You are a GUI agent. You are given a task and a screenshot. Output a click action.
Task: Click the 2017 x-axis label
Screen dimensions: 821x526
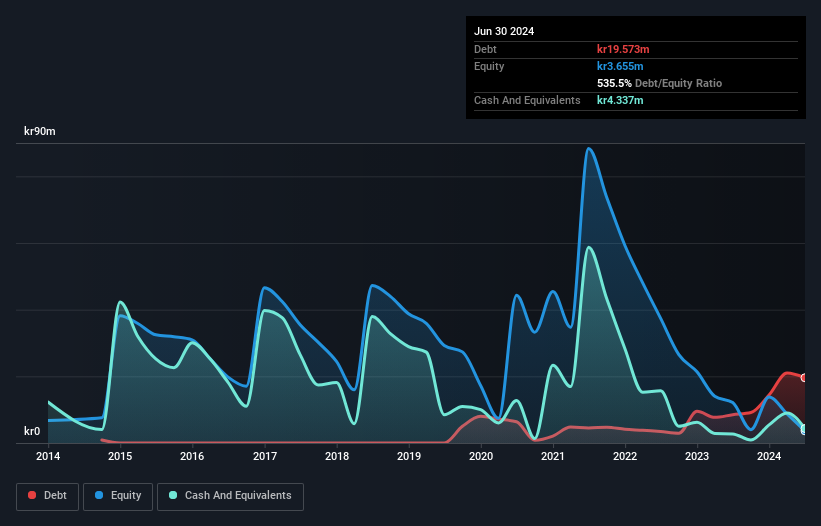265,456
